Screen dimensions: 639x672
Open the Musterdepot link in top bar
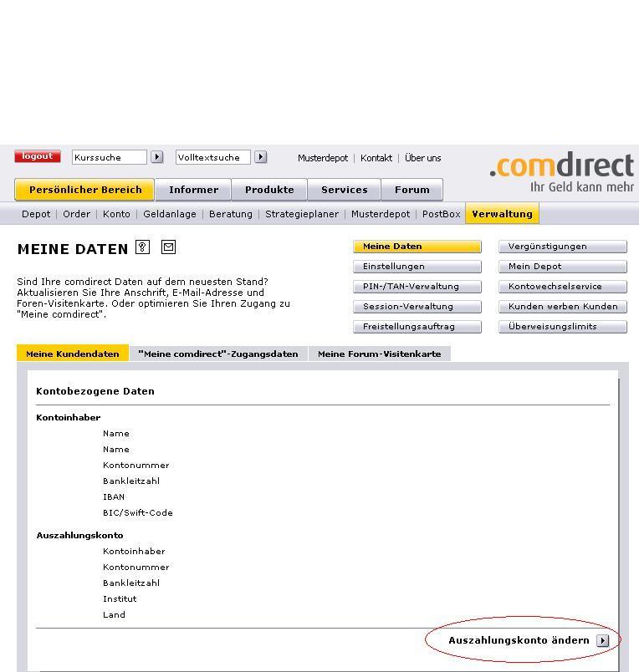coord(323,158)
